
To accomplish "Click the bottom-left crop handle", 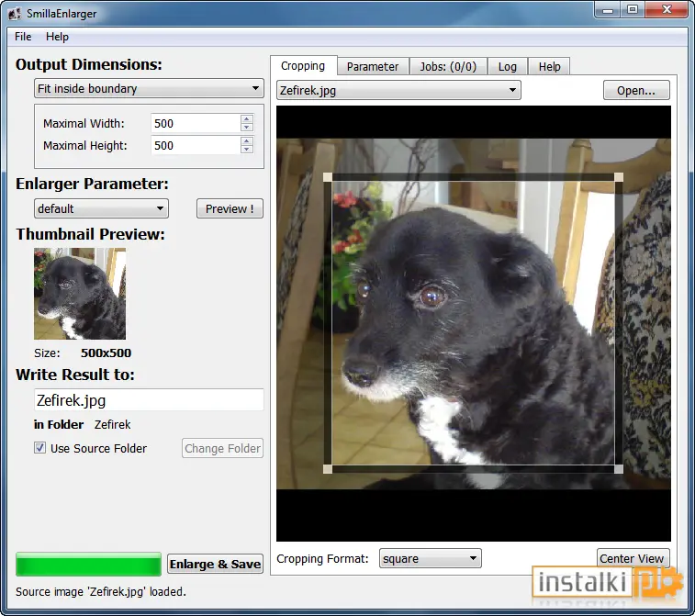I will click(x=328, y=469).
